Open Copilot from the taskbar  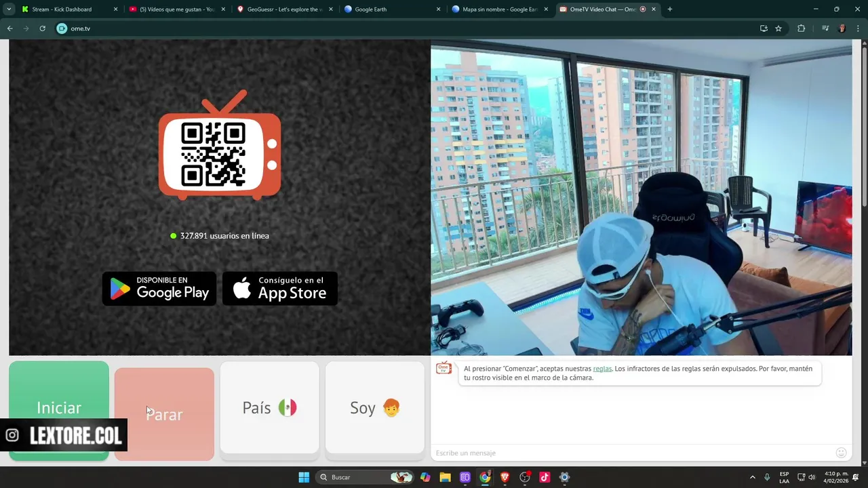(425, 477)
